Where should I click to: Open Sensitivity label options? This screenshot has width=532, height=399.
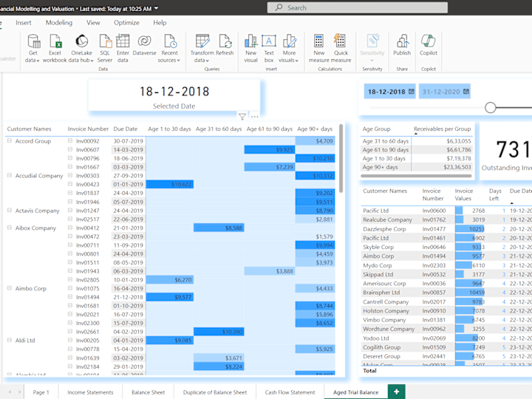372,49
